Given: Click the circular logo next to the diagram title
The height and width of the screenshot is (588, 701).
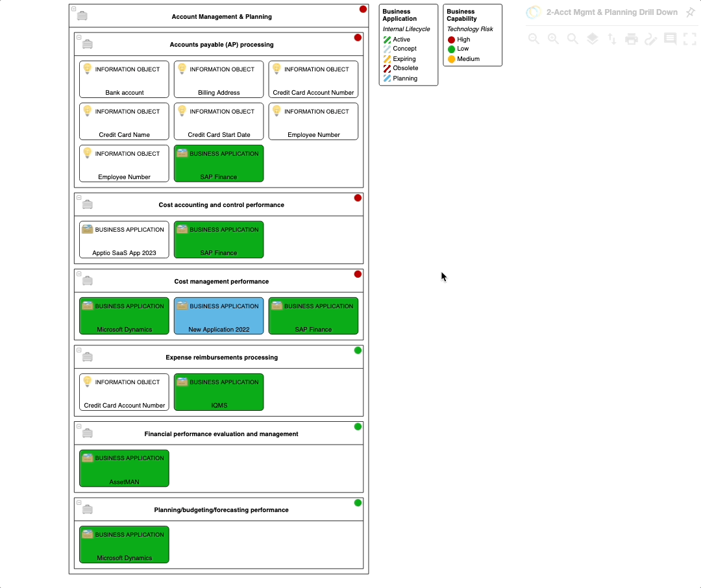Looking at the screenshot, I should [x=534, y=12].
